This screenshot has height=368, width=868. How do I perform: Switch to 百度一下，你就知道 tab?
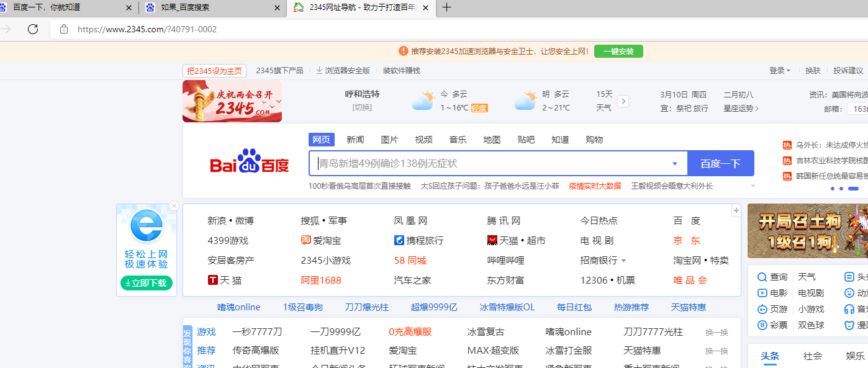[x=67, y=8]
